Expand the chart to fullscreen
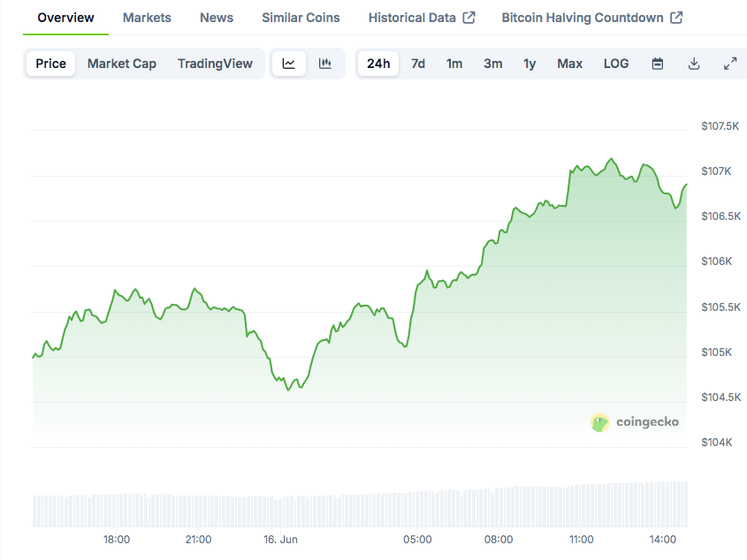Screen dimensions: 747x560 pyautogui.click(x=730, y=64)
